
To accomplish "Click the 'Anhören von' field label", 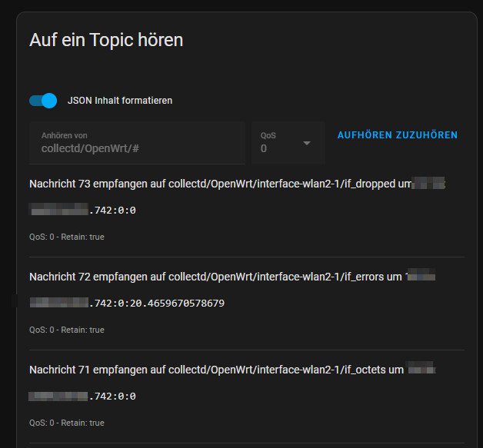I will click(65, 135).
